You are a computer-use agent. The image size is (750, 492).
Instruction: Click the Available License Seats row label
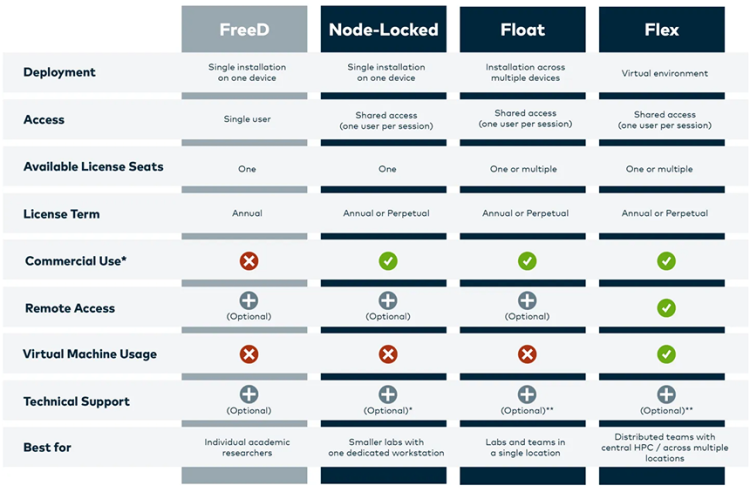coord(93,166)
